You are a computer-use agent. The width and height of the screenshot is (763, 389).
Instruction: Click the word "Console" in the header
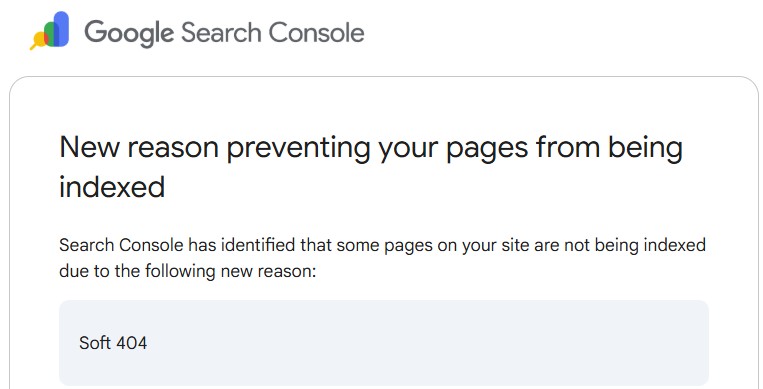coord(316,32)
